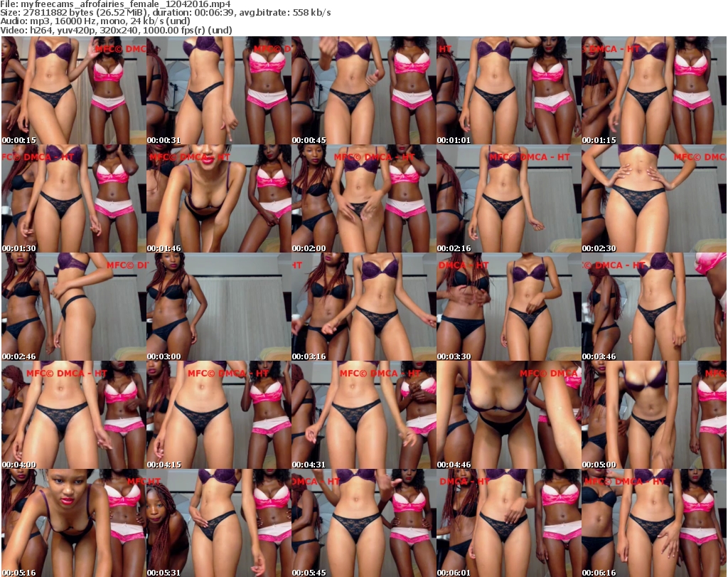This screenshot has width=728, height=577.
Task: Choose the thumbnail at 00:01:15
Action: (x=654, y=90)
